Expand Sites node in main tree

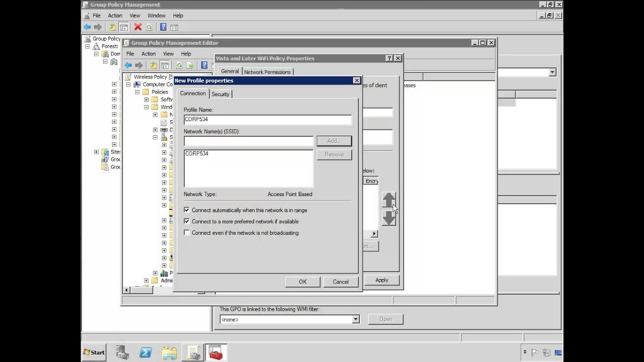pos(96,152)
